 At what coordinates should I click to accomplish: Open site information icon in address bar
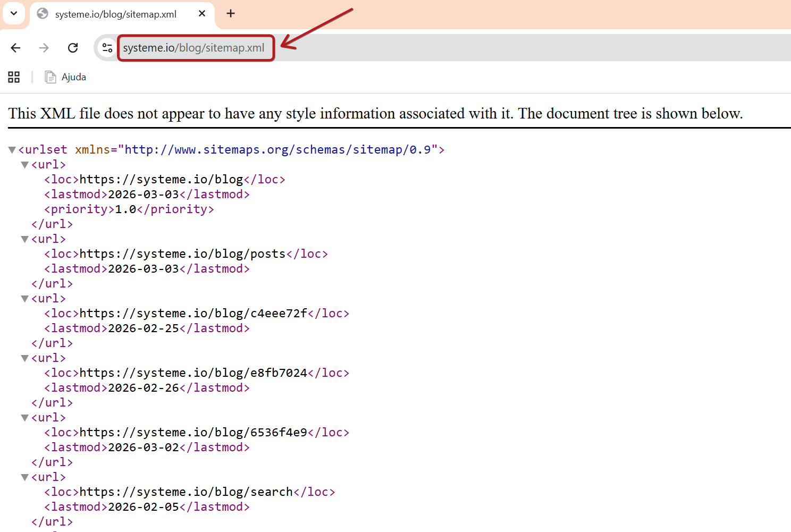(x=107, y=48)
